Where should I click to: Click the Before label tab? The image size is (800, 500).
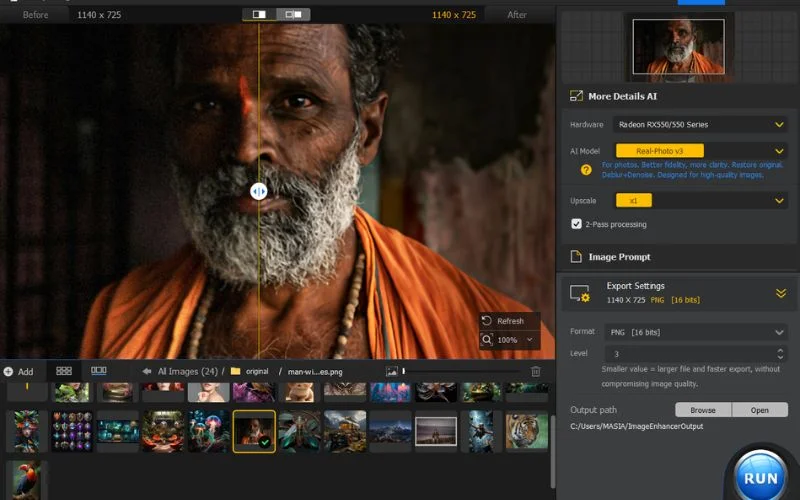[x=35, y=15]
